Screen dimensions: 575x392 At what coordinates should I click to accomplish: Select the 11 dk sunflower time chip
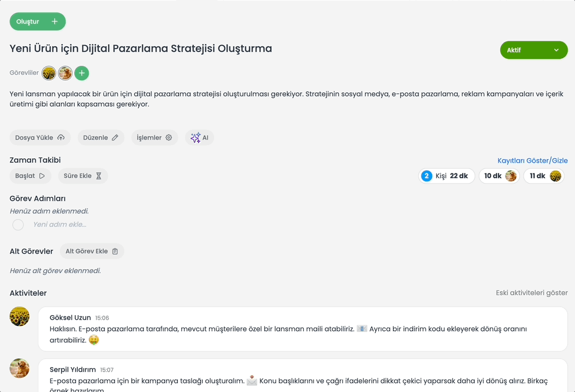[544, 176]
